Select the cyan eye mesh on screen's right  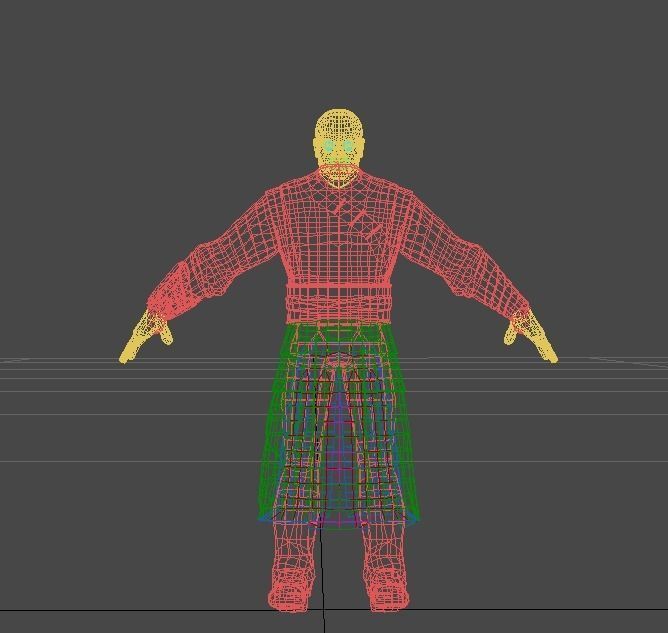click(349, 147)
